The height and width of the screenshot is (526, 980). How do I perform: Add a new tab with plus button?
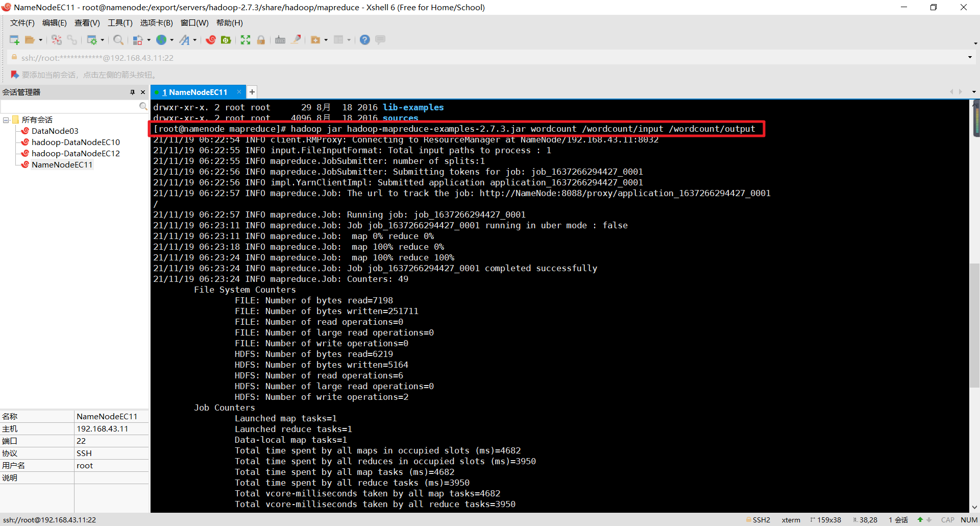[x=252, y=92]
